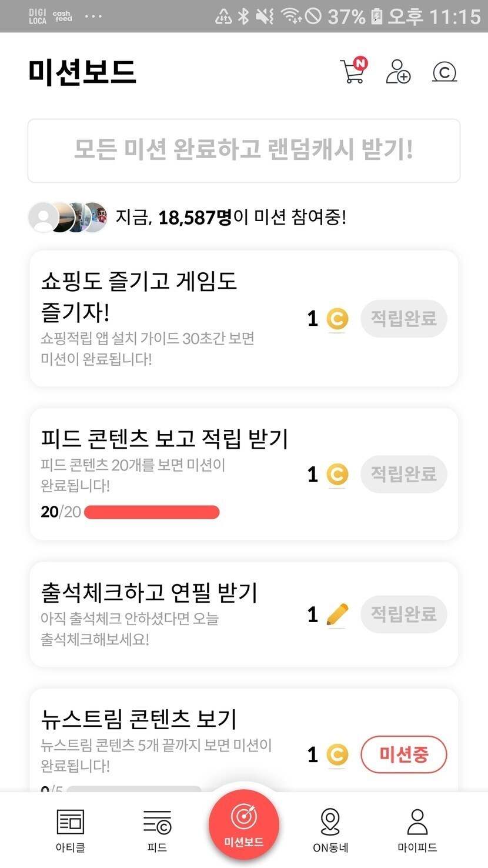Open the shopping cart icon

353,72
